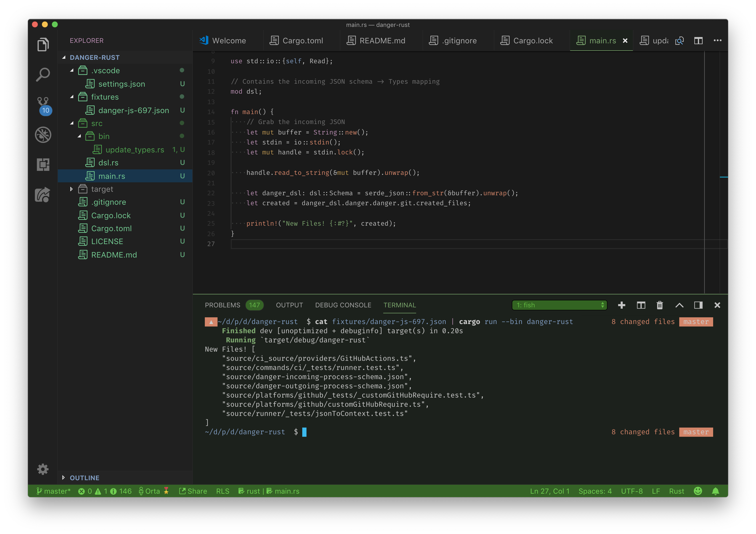Image resolution: width=756 pixels, height=534 pixels.
Task: Click the Share button in status bar
Action: 193,491
